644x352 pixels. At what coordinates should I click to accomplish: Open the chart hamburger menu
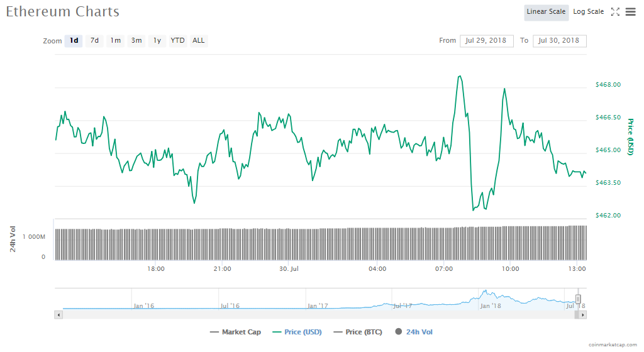[x=630, y=11]
